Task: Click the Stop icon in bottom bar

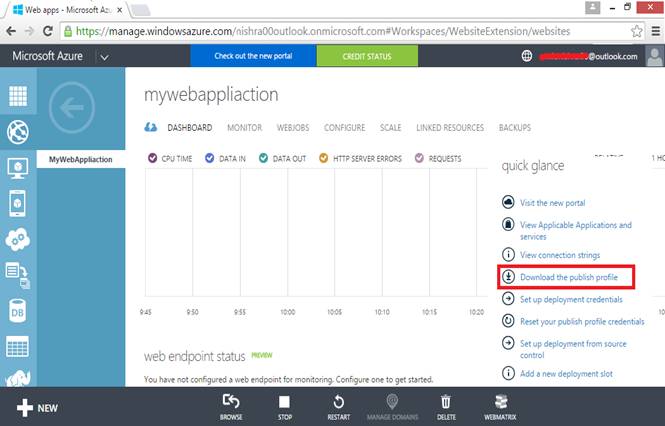Action: pos(285,401)
